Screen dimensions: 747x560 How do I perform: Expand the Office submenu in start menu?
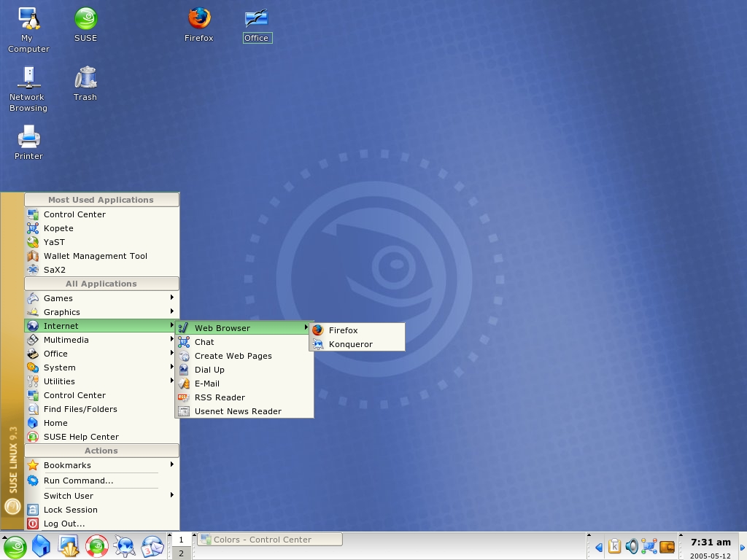click(x=101, y=354)
